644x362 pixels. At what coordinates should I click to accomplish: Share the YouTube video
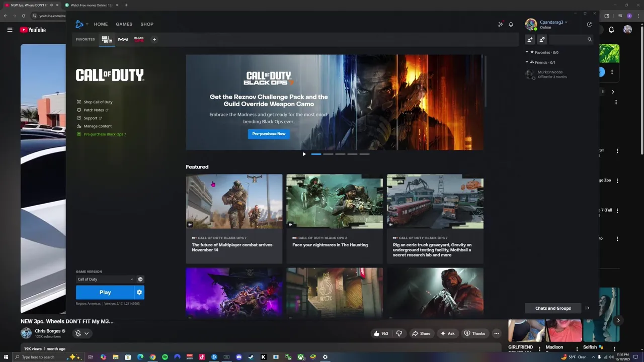(x=421, y=333)
